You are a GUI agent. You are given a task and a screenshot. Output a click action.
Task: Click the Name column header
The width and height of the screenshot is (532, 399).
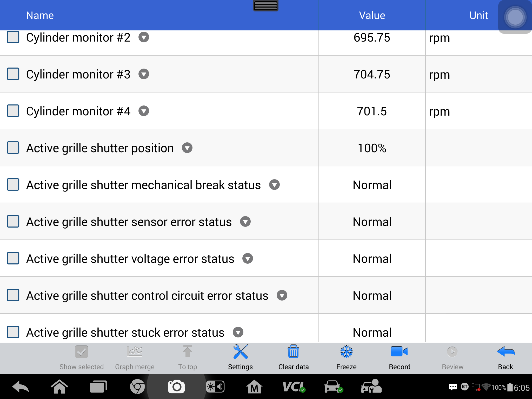(40, 15)
